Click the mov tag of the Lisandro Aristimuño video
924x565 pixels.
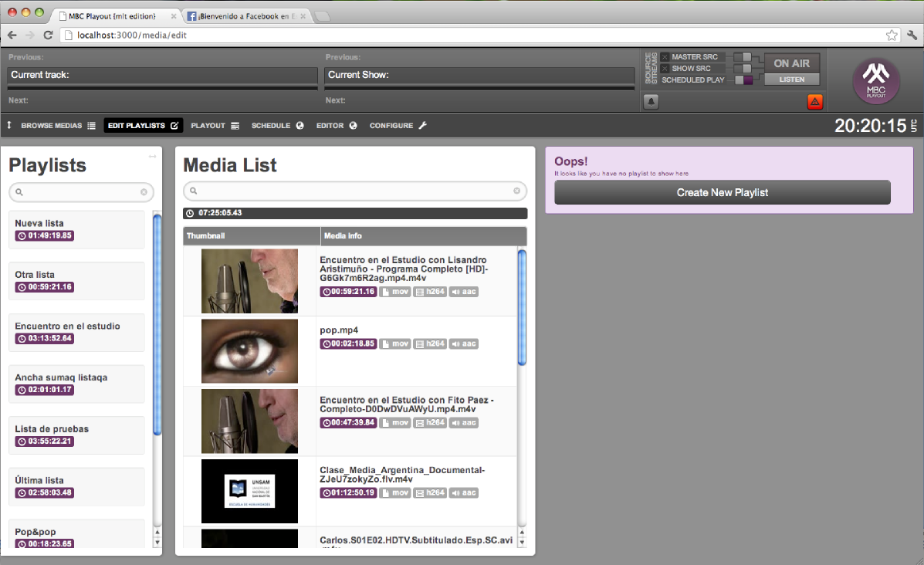[x=394, y=292]
